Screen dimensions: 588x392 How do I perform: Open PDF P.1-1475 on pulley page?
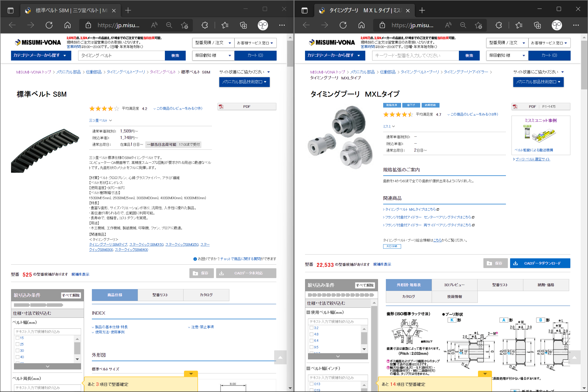coord(541,107)
